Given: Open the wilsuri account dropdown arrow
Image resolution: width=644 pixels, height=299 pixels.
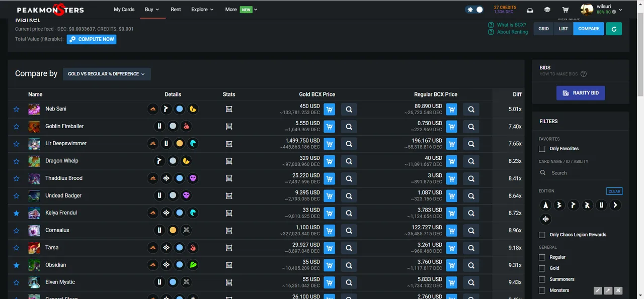Looking at the screenshot, I should click(x=620, y=10).
